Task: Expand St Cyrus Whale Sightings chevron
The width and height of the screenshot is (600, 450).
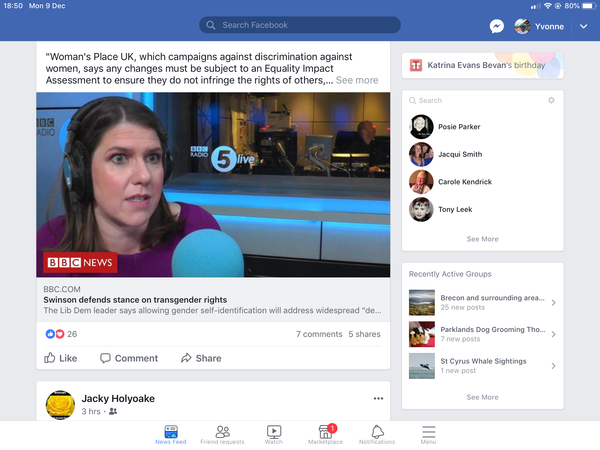Action: click(x=553, y=366)
